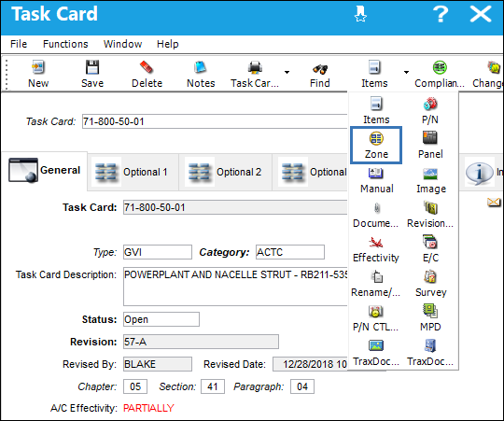
Task: Select Items in the dropdown panel
Action: click(x=376, y=110)
